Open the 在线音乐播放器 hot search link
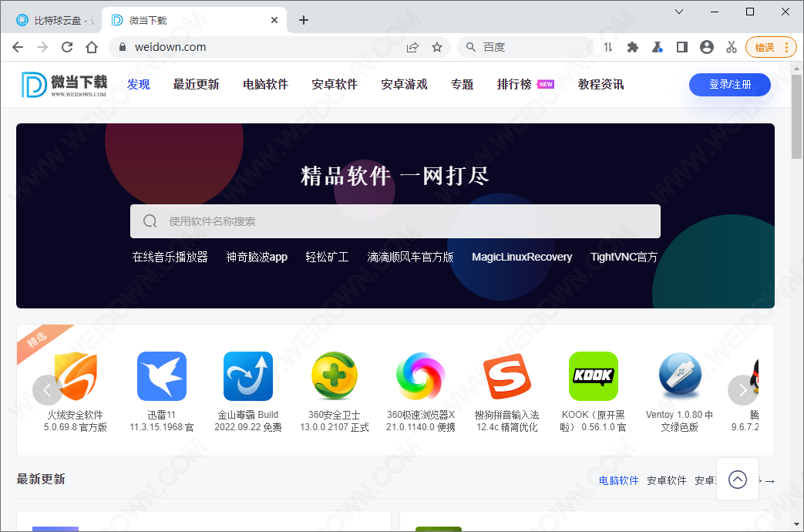 click(x=170, y=257)
